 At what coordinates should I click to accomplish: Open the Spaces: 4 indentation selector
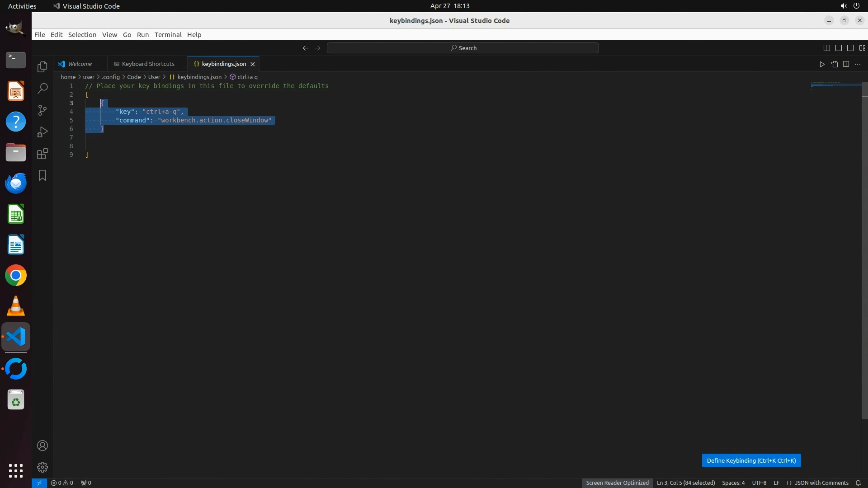[x=733, y=483]
